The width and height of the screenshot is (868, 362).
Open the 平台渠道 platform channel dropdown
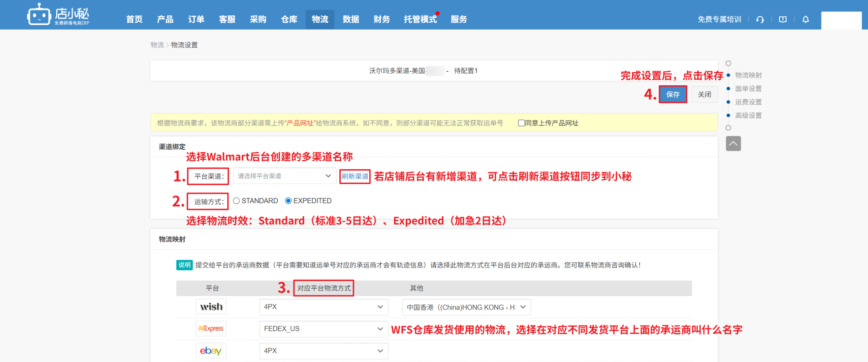[x=284, y=176]
